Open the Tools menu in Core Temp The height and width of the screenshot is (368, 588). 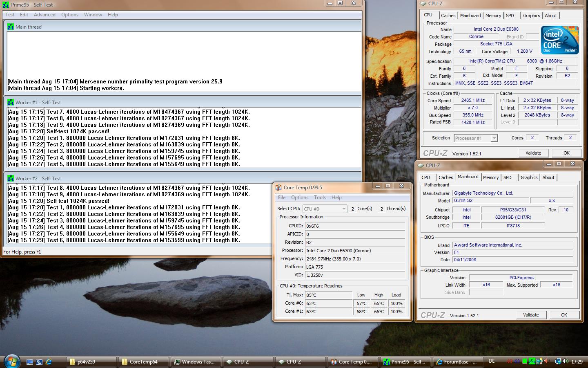point(320,197)
